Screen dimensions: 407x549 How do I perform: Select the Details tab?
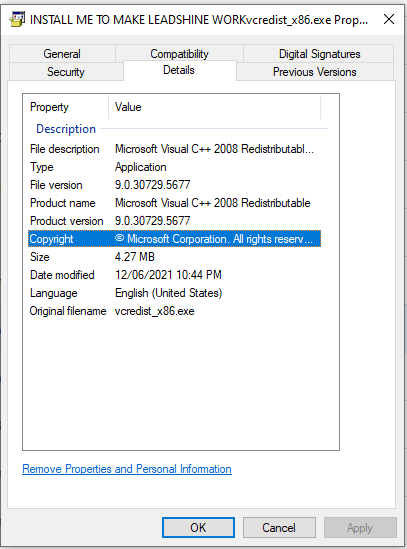pyautogui.click(x=179, y=70)
